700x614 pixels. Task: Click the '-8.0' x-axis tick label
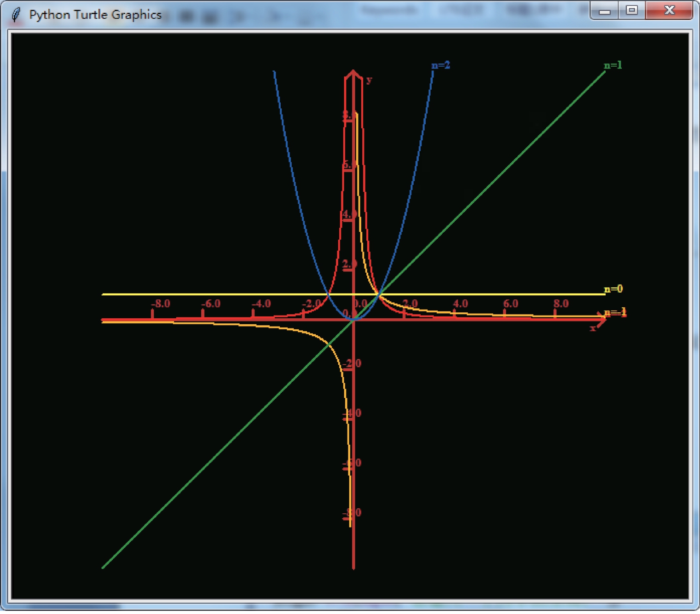pos(161,304)
